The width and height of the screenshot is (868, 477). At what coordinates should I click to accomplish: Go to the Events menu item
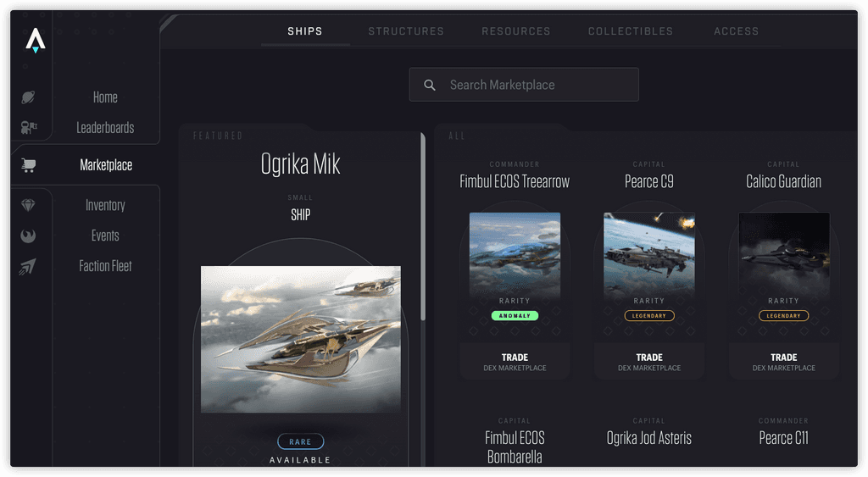pos(105,236)
